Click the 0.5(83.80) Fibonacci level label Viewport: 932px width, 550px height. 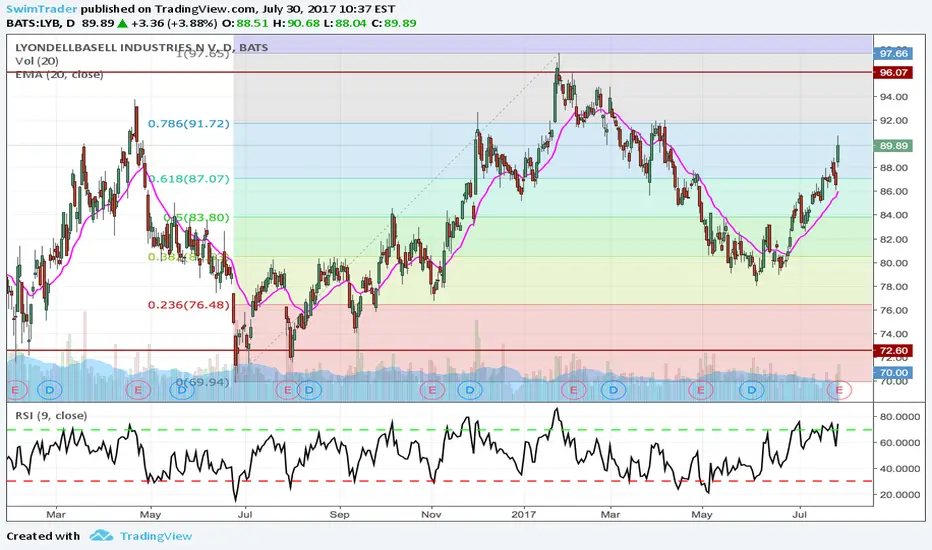coord(197,218)
